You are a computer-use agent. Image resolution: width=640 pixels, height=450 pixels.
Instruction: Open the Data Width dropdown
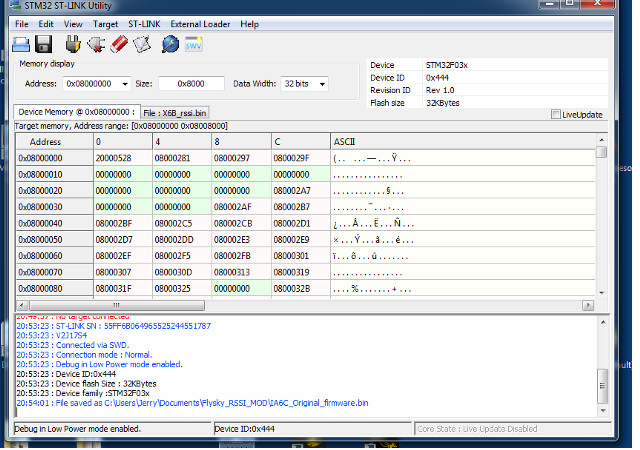pos(322,84)
